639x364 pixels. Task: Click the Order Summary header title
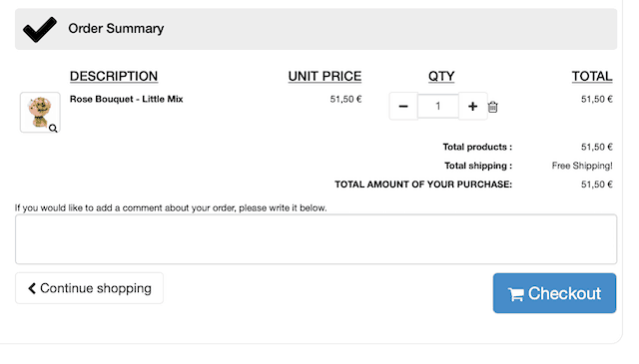tap(116, 29)
